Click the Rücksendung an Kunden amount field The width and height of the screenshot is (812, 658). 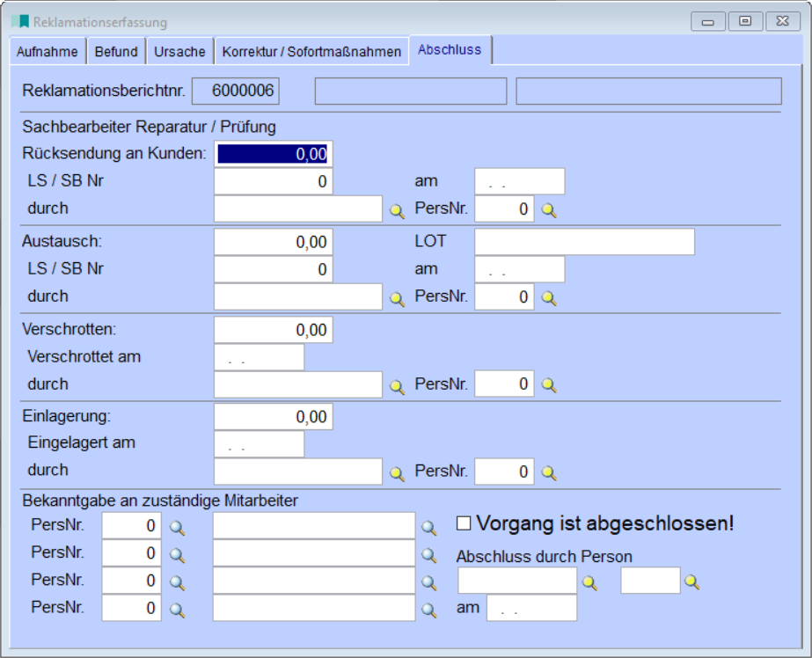[x=274, y=154]
